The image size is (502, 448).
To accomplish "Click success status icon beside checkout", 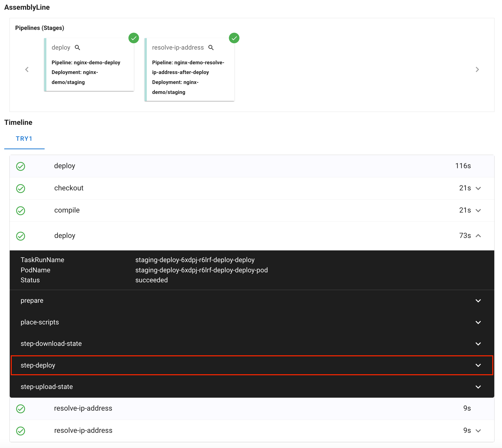I will tap(21, 188).
